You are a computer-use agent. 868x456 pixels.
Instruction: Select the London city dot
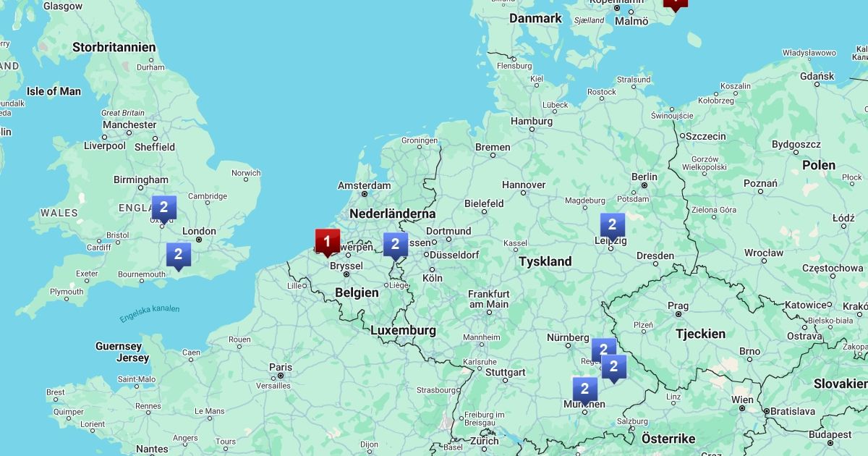tap(199, 240)
